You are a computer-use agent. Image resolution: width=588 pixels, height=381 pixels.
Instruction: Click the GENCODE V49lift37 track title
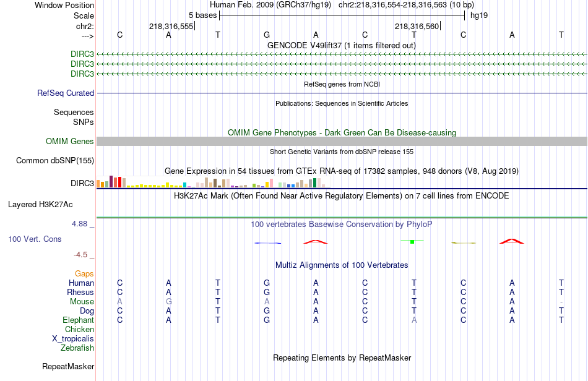[x=341, y=45]
